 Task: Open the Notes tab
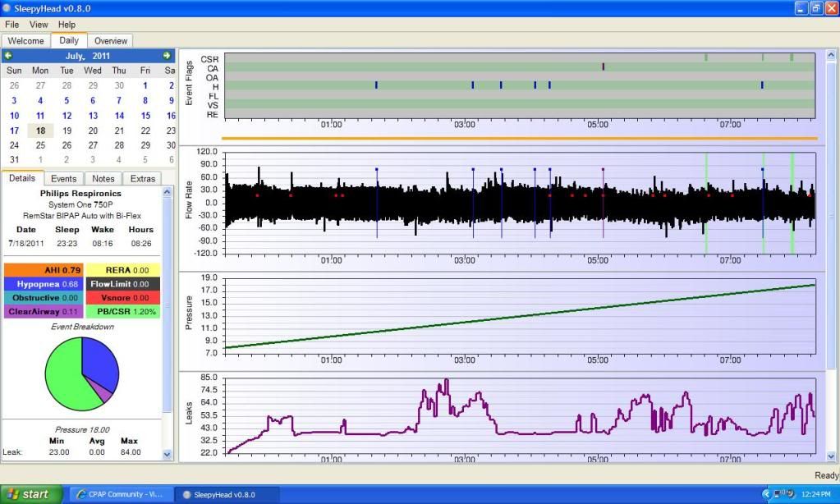click(x=103, y=178)
